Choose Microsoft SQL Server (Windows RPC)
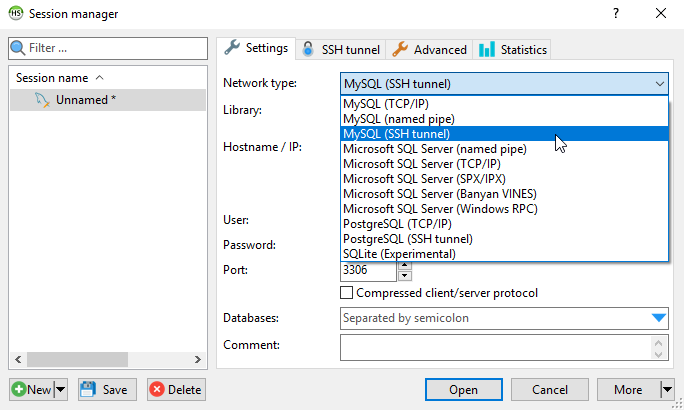 tap(504, 209)
